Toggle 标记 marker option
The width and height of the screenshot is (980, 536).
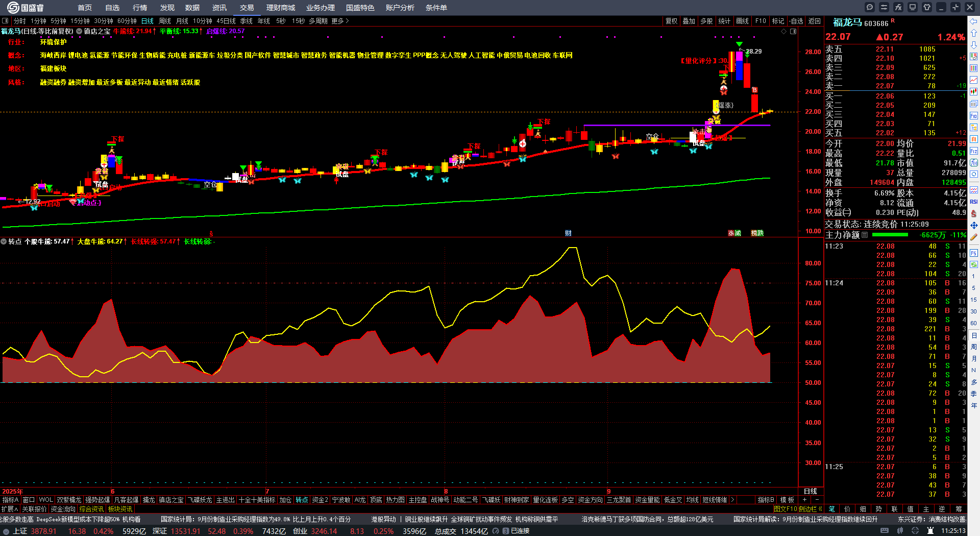[778, 21]
